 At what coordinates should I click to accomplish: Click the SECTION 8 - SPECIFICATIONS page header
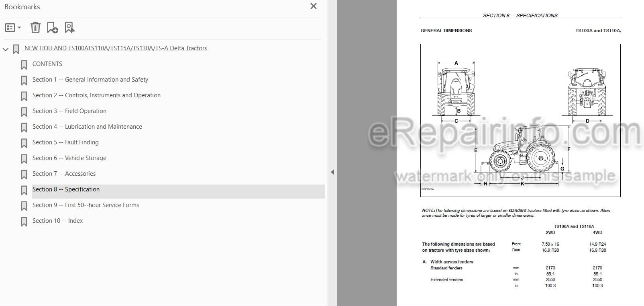520,16
